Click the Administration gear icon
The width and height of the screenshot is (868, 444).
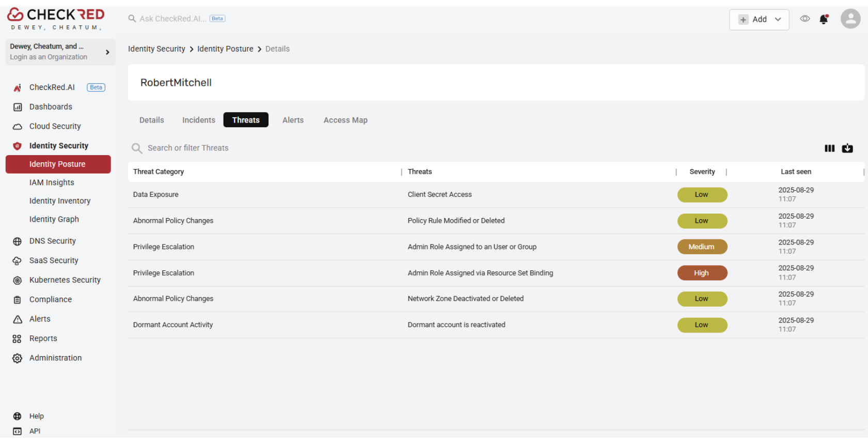coord(17,358)
